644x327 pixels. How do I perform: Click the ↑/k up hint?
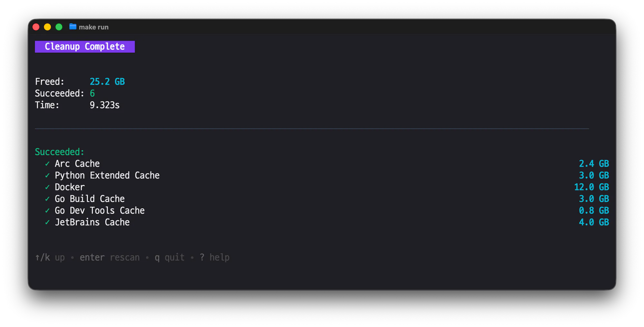tap(50, 258)
